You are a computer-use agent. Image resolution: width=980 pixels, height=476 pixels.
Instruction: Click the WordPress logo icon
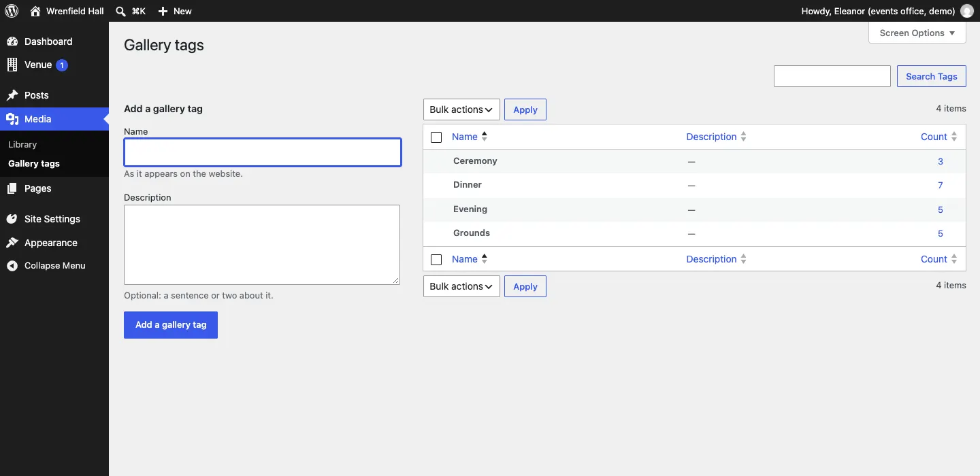click(12, 11)
